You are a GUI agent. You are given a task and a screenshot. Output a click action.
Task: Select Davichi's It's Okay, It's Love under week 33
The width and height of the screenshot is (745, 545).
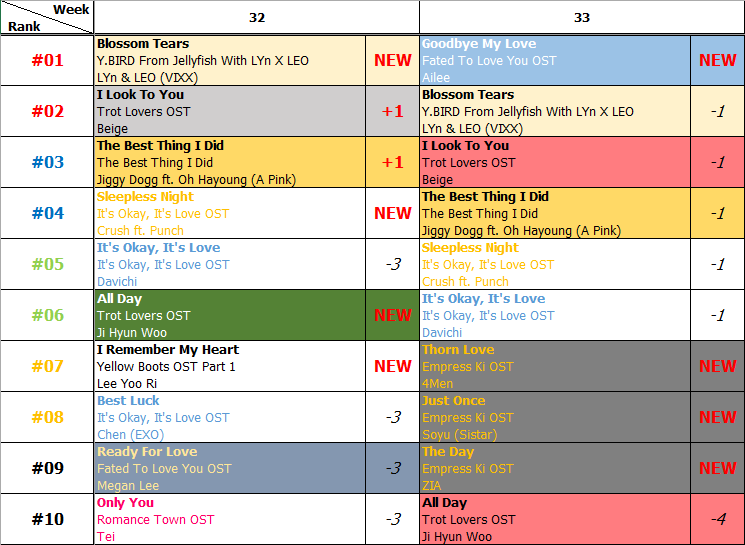(555, 315)
